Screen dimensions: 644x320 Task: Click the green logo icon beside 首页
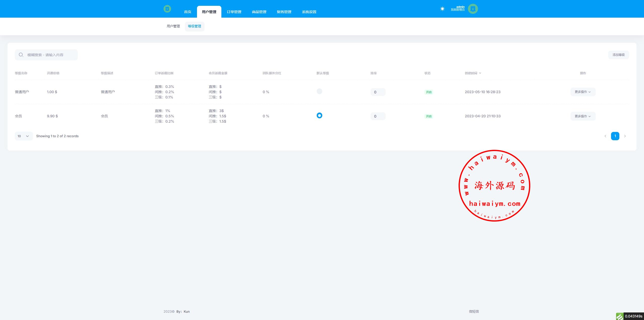tap(167, 9)
